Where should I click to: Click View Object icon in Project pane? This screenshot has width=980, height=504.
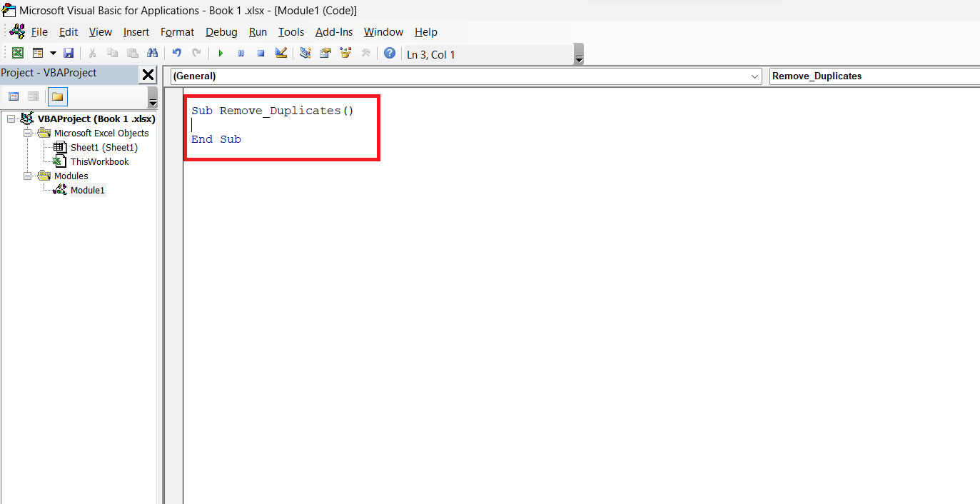point(33,96)
